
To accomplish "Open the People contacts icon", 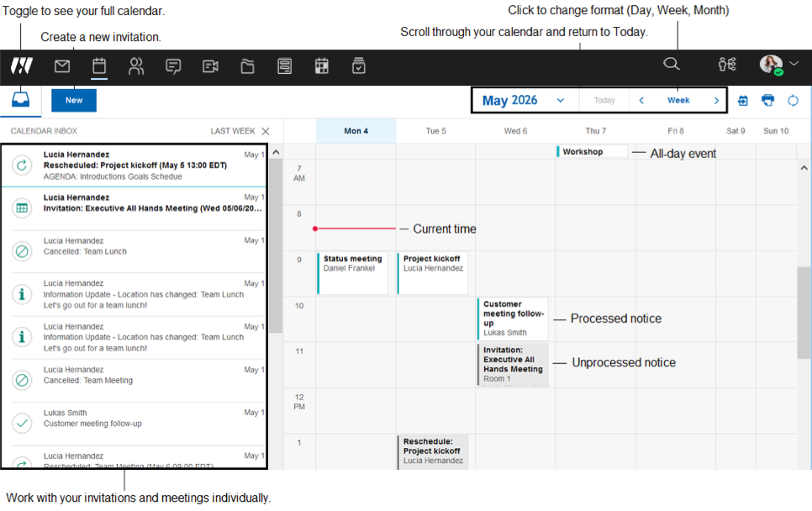I will click(135, 66).
